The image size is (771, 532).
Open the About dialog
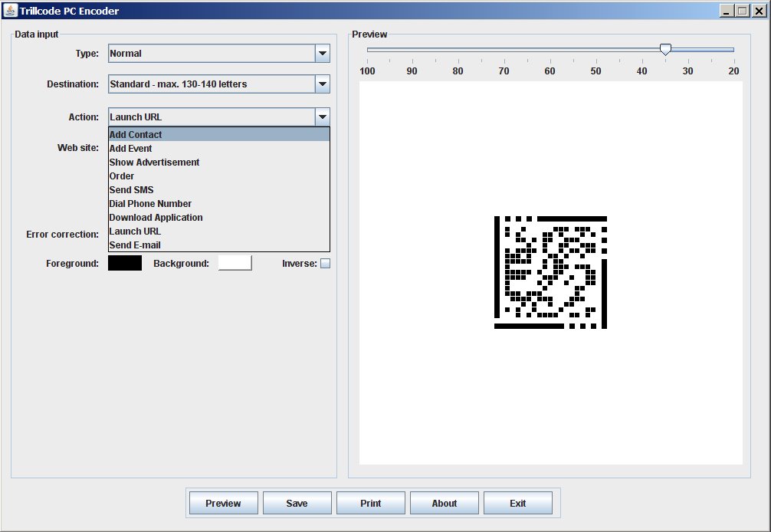pyautogui.click(x=445, y=503)
